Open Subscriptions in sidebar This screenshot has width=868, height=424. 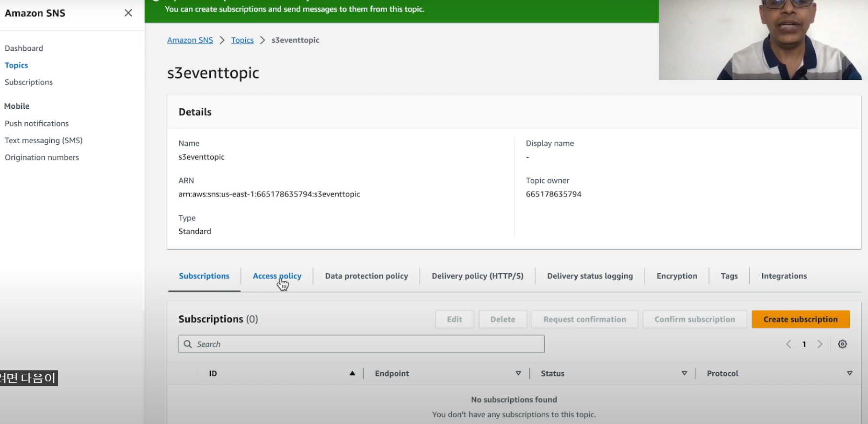[x=29, y=82]
